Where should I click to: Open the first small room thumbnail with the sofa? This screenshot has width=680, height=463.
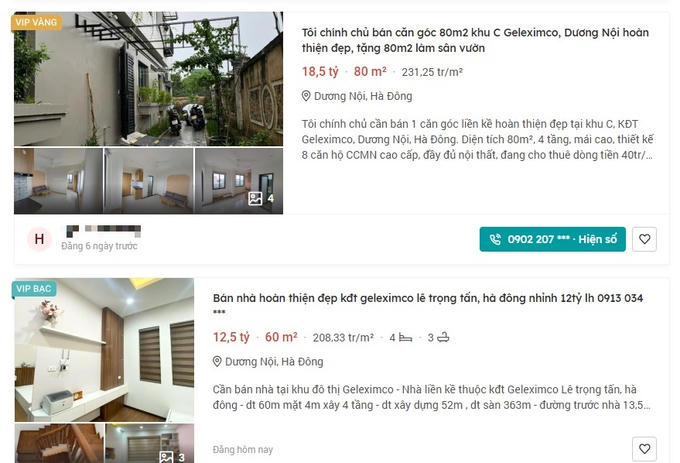pyautogui.click(x=59, y=181)
